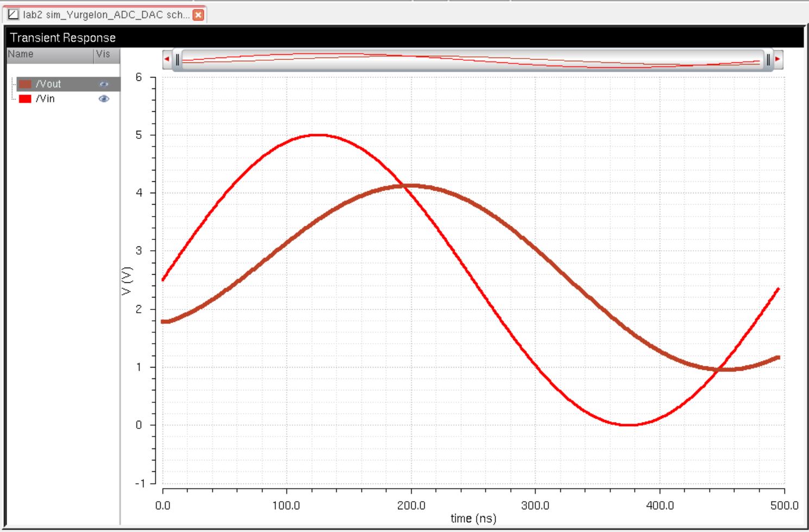Click the time (ns) x-axis label
Screen dimensions: 809x532
[x=473, y=518]
